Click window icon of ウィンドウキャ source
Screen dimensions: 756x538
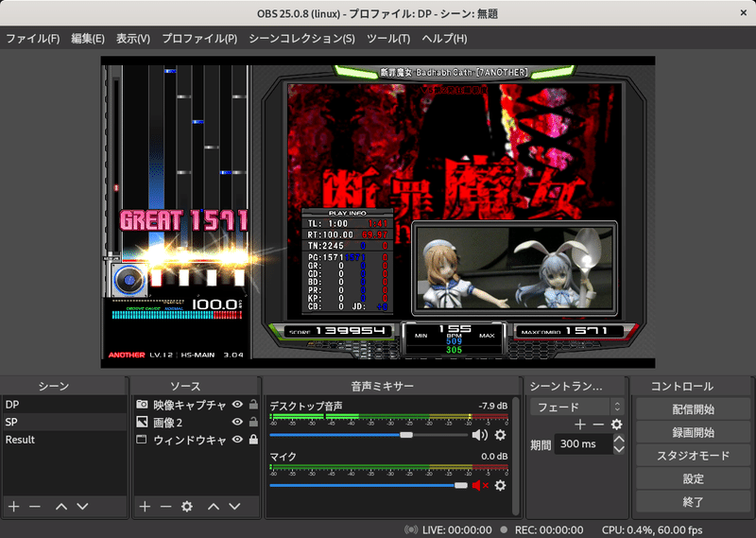(141, 439)
